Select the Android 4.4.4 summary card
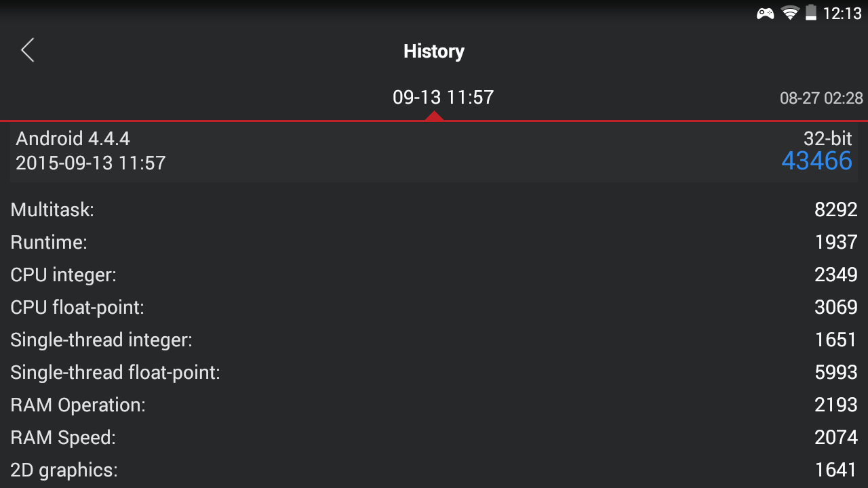This screenshot has width=868, height=488. (434, 151)
